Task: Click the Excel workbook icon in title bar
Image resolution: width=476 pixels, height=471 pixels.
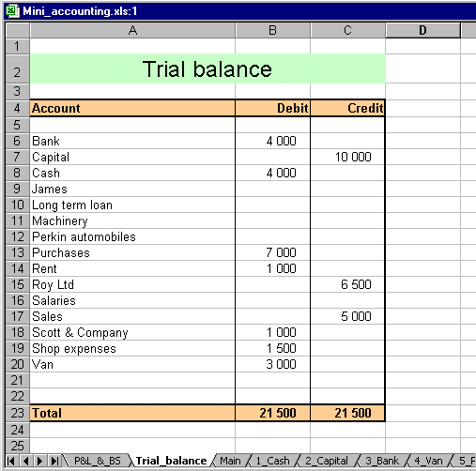Action: [x=12, y=11]
